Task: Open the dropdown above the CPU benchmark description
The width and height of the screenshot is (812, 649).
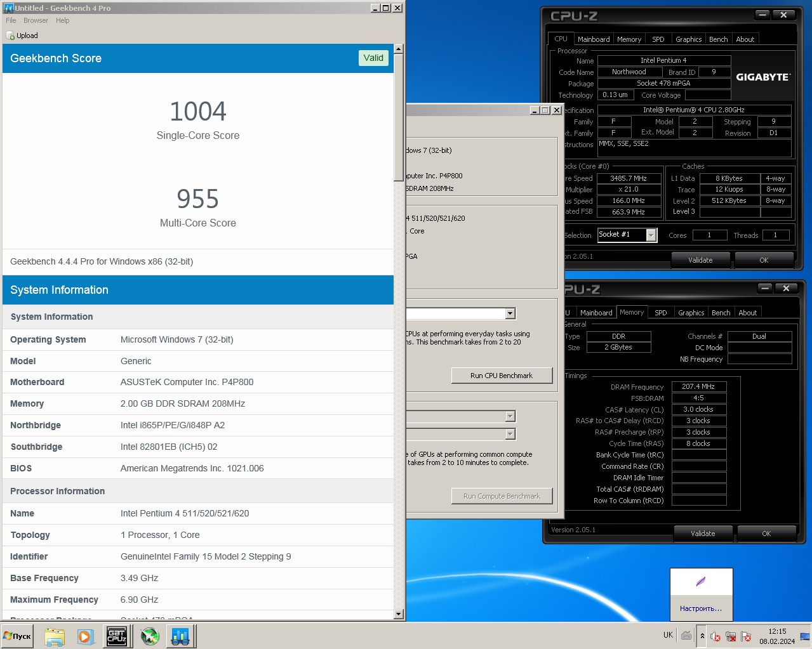Action: click(510, 313)
